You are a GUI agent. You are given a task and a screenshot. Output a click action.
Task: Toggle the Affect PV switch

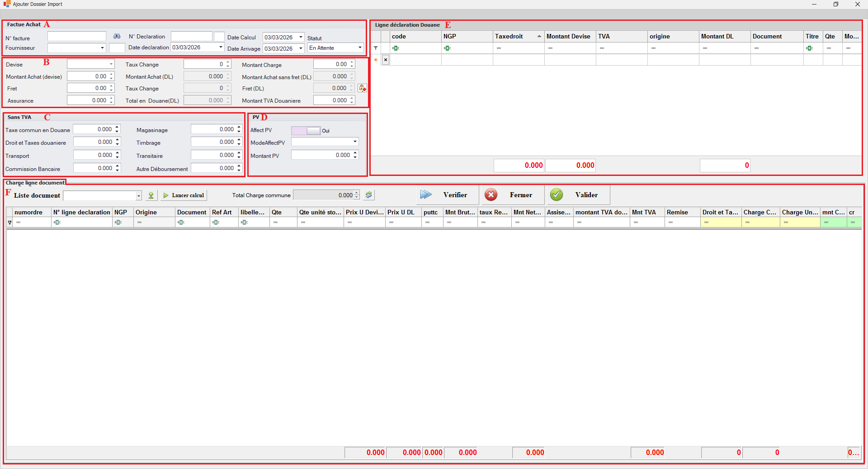coord(306,131)
